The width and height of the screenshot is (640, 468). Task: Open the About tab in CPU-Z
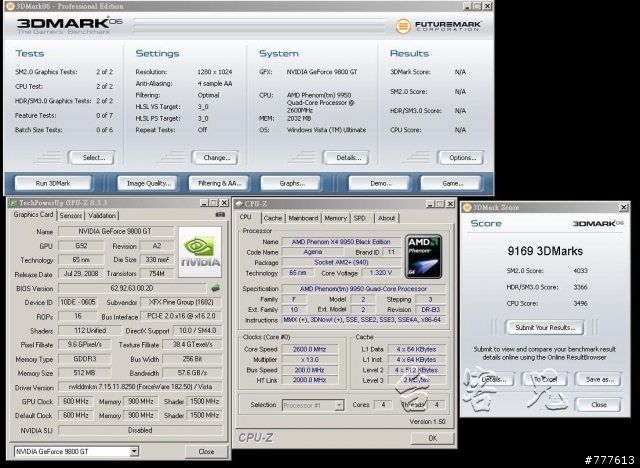pos(386,218)
